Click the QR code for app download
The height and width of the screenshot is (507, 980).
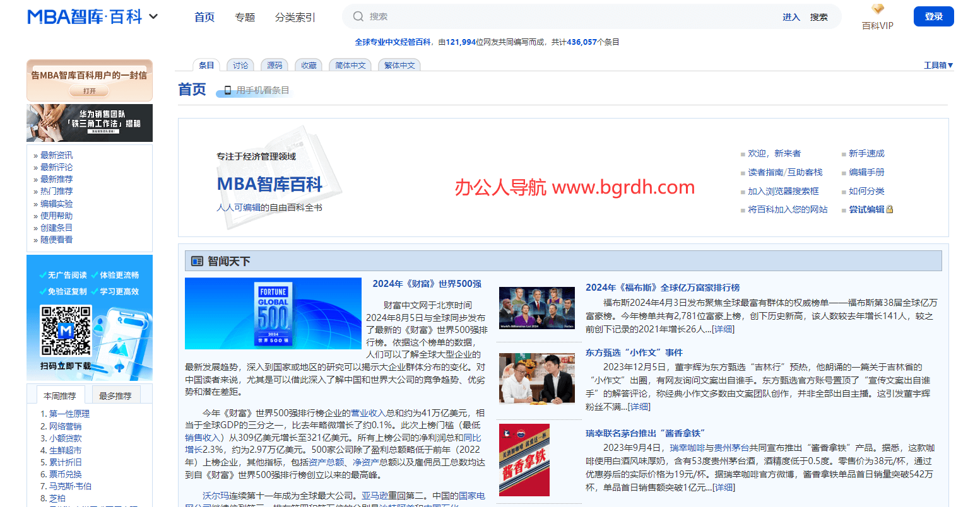coord(66,330)
